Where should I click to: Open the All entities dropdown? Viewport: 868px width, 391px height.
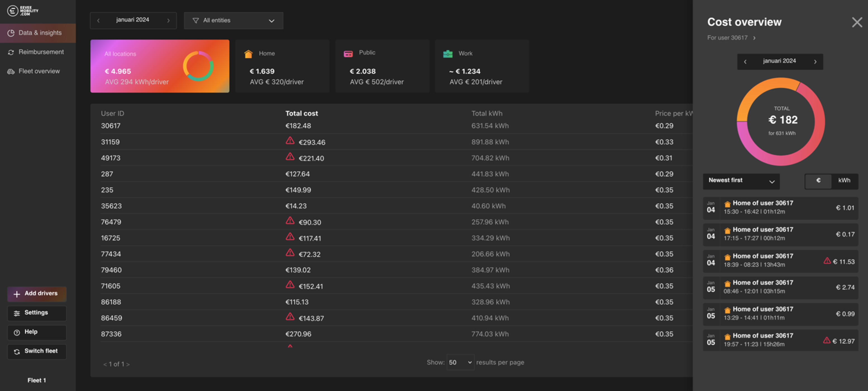click(x=233, y=21)
